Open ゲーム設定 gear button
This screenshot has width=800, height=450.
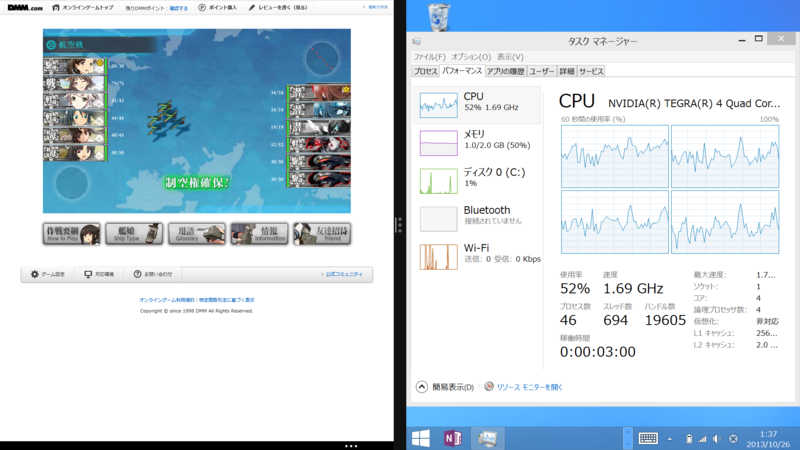pyautogui.click(x=48, y=274)
